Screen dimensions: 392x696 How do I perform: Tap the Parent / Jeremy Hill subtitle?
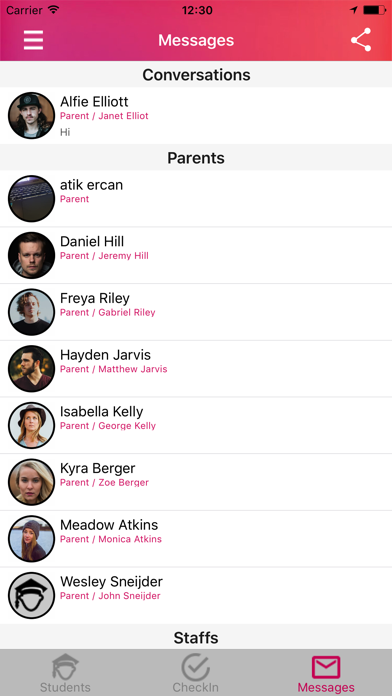pos(104,256)
